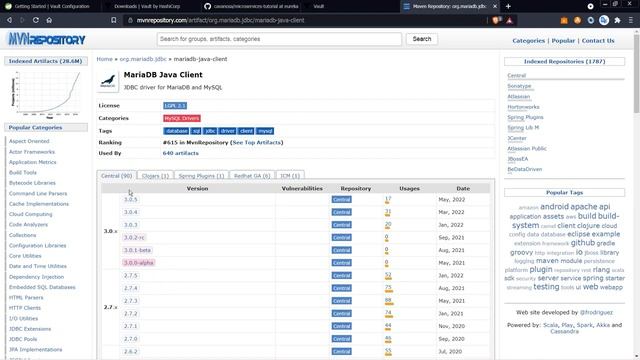Click the address bar URL
Screen dimensions: 640x360
(220, 20)
